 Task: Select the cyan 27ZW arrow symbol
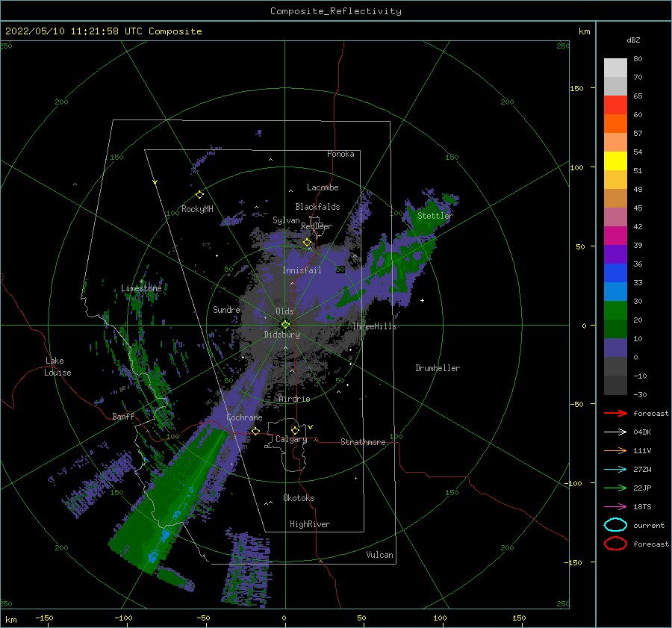tap(615, 470)
